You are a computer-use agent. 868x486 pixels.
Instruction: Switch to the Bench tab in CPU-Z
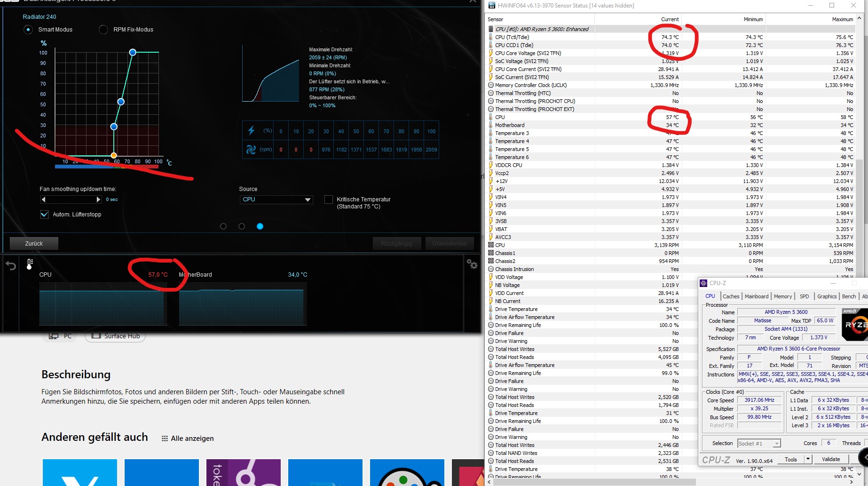pos(849,296)
